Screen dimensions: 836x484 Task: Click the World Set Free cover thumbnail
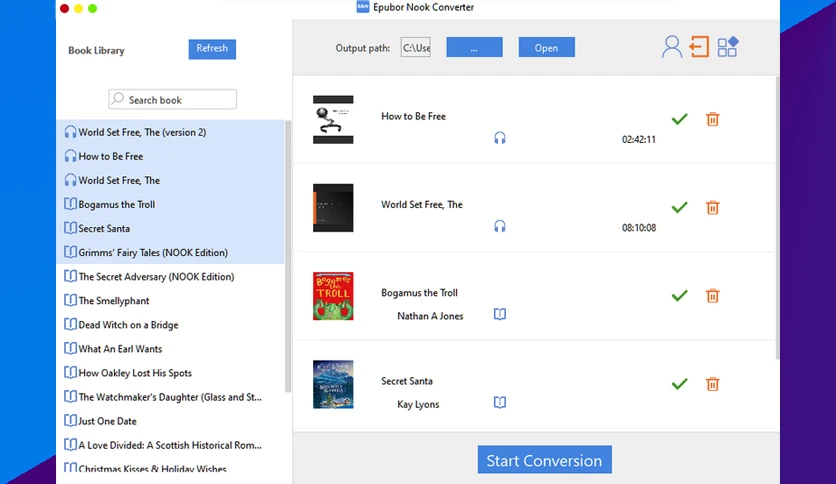click(333, 208)
